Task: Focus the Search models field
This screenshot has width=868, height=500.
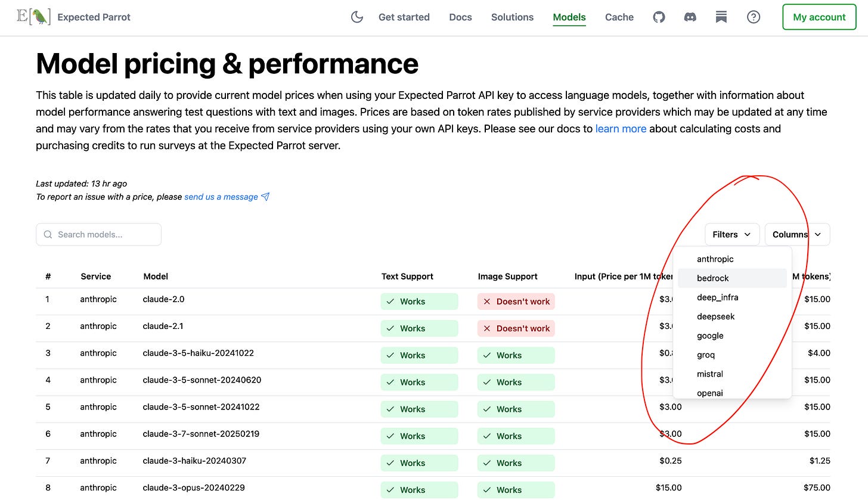Action: (x=99, y=234)
